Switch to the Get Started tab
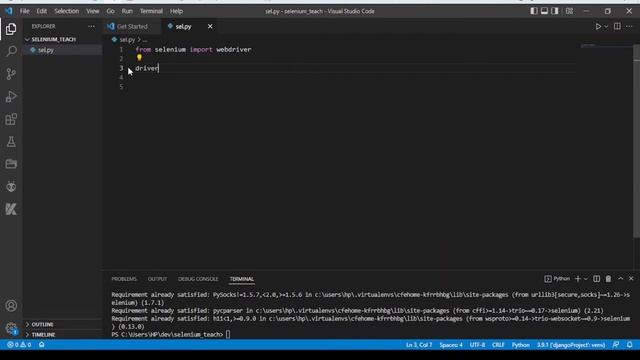Screen dimensions: 640x360 132,27
